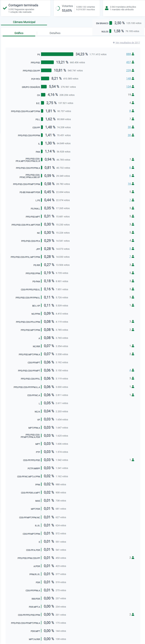Click the green EM BRANCO bar
This screenshot has width=145, height=644.
click(111, 23)
